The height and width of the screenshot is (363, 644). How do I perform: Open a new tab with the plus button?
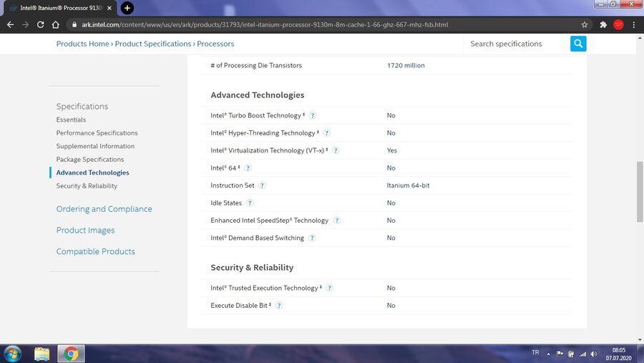(127, 8)
